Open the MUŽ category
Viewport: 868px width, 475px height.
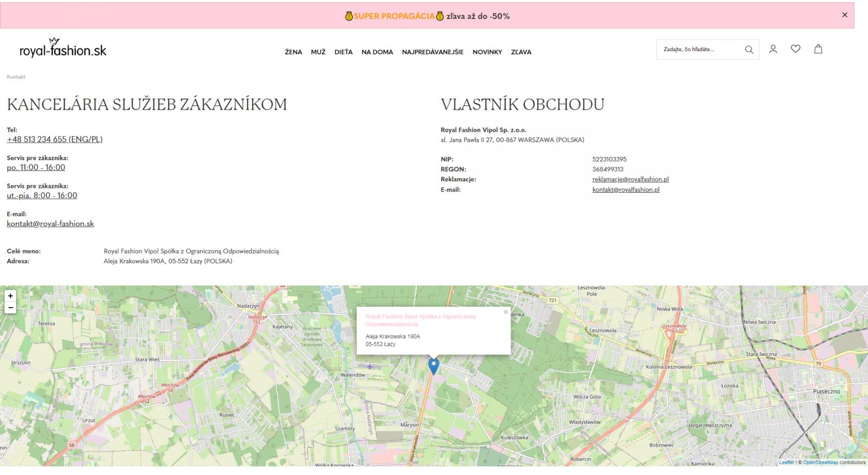[318, 52]
